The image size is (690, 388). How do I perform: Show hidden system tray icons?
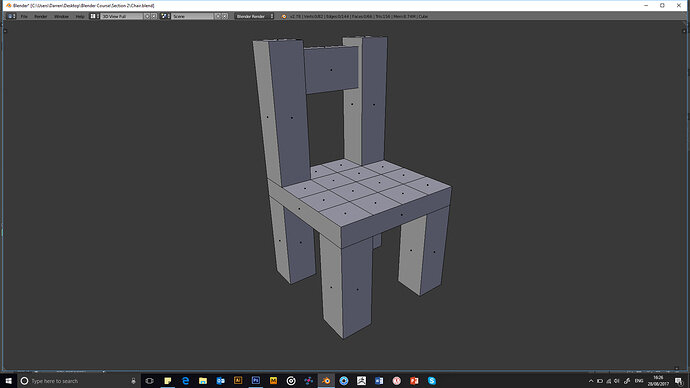coord(591,381)
